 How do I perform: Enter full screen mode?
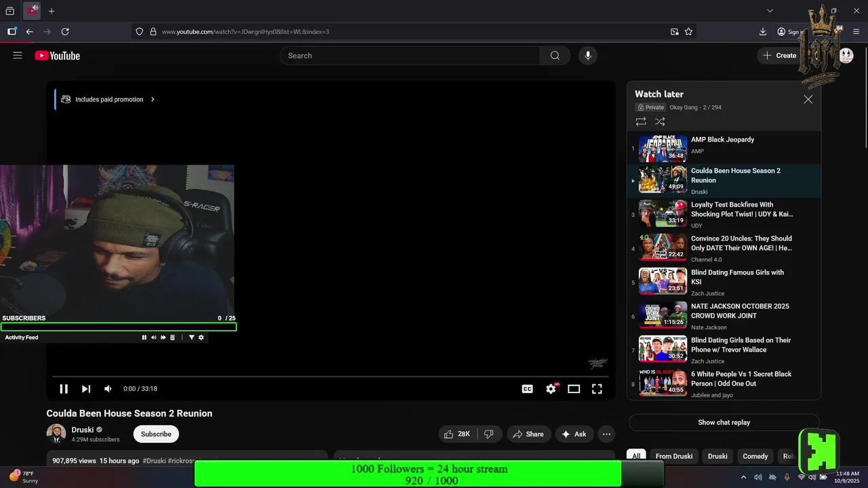click(x=597, y=388)
